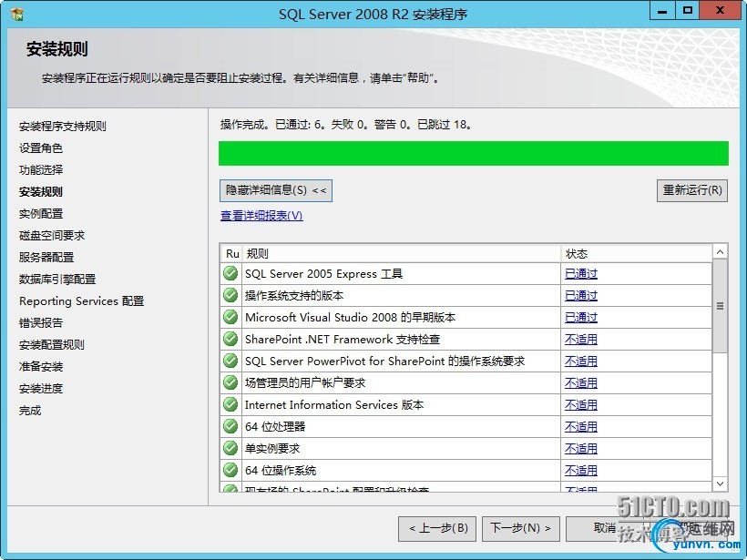Click rule text SharePoint .NET Framework 支持检查
Image resolution: width=747 pixels, height=560 pixels.
click(x=343, y=340)
